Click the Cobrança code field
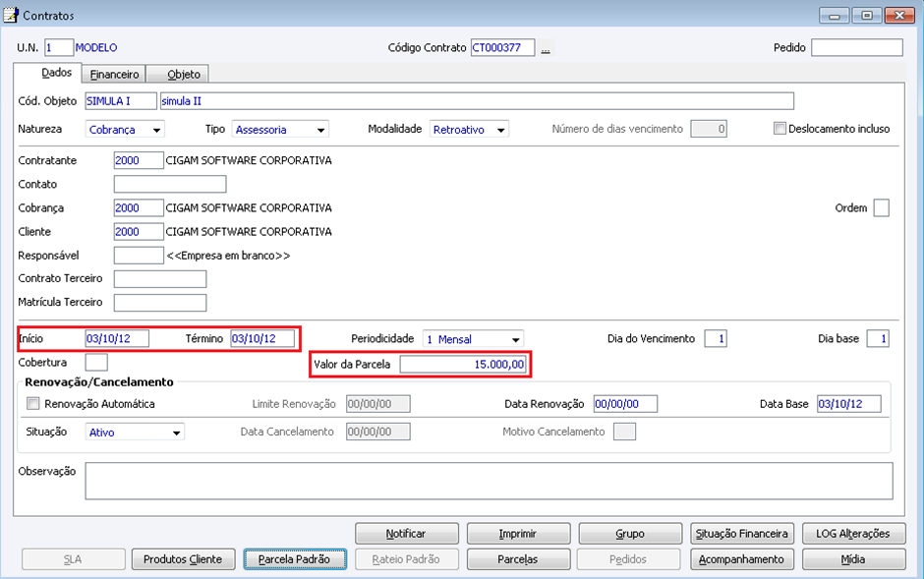This screenshot has width=924, height=579. (139, 208)
